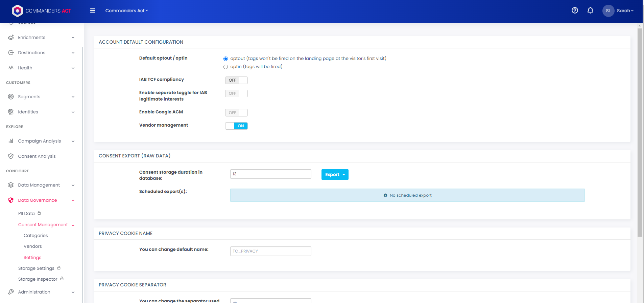Open the help question mark icon
The height and width of the screenshot is (303, 644).
pos(575,10)
